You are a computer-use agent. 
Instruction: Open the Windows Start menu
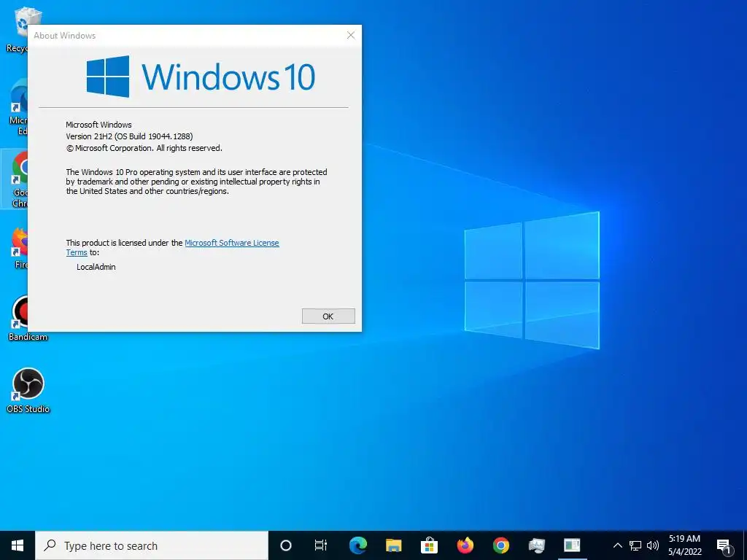point(18,545)
